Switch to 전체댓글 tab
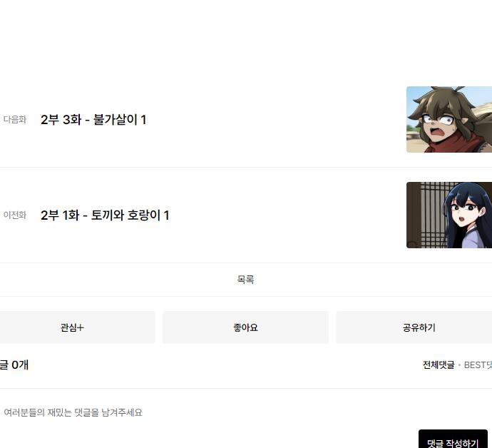Image resolution: width=492 pixels, height=448 pixels. pyautogui.click(x=439, y=365)
